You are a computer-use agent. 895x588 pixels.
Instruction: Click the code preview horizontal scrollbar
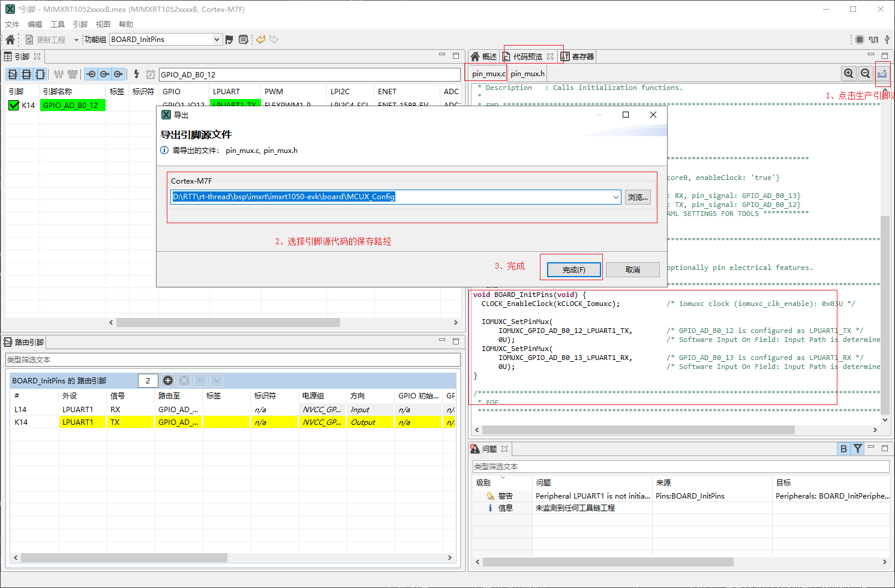[x=638, y=430]
